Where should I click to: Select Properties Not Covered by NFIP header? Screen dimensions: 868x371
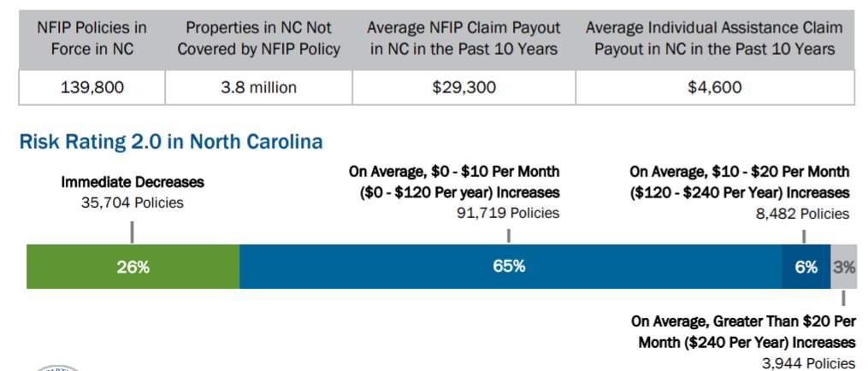point(258,38)
